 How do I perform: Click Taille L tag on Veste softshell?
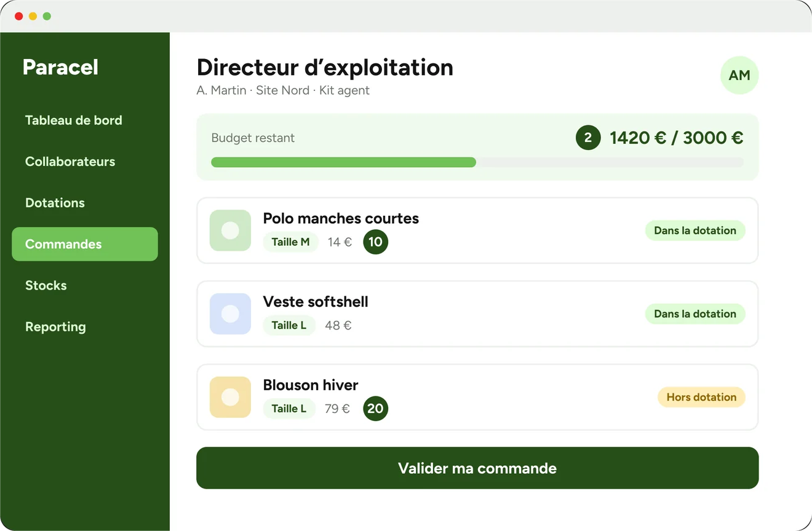(289, 325)
